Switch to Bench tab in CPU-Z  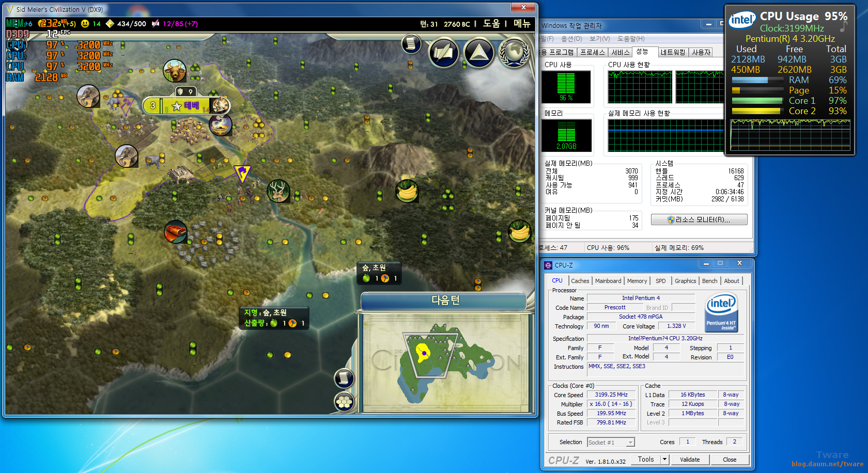point(709,281)
